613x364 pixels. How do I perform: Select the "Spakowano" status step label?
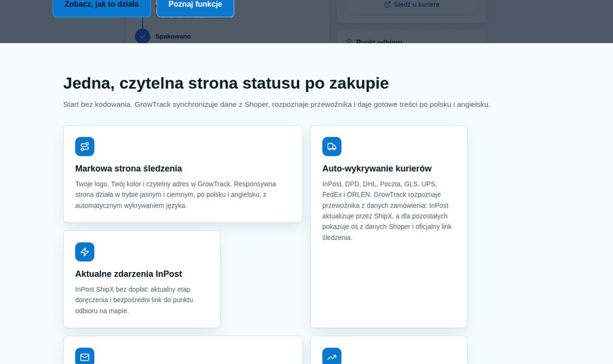173,36
